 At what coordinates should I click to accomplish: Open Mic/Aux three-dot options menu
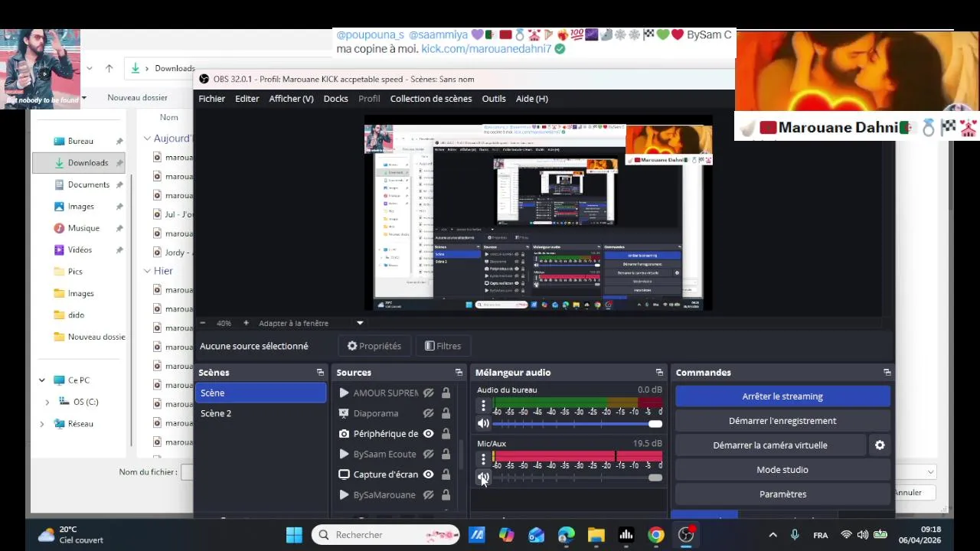coord(483,459)
